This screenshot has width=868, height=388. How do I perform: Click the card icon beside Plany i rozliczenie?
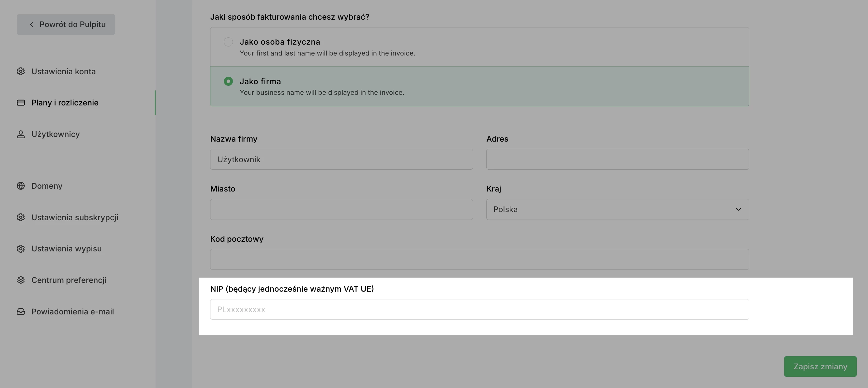tap(21, 103)
